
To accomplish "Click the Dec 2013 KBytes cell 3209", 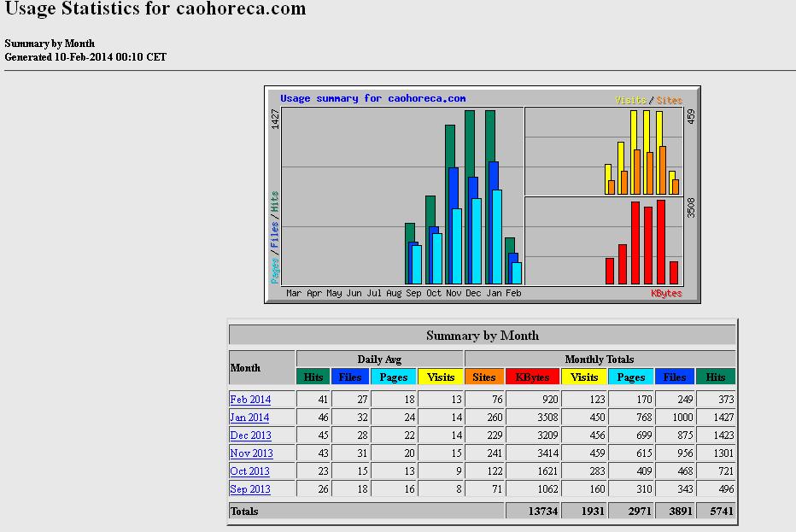I will [x=533, y=436].
